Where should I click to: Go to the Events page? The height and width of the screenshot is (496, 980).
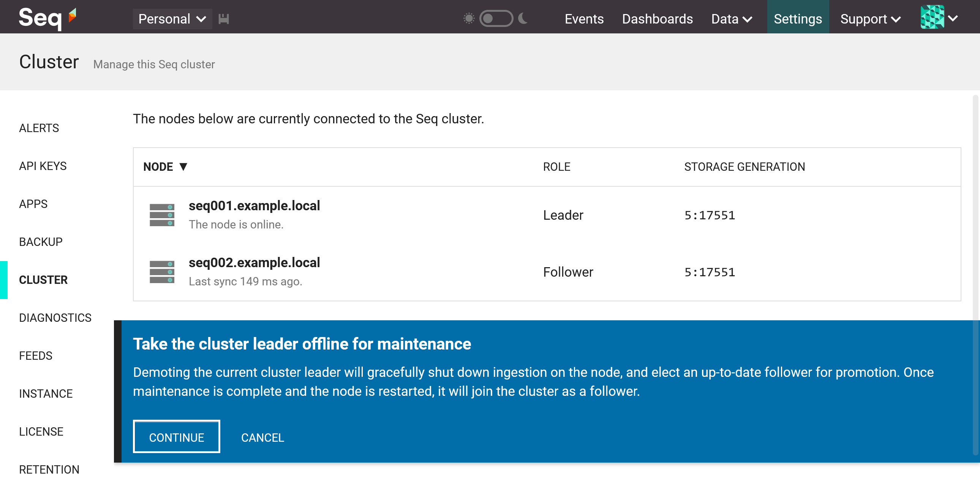583,19
